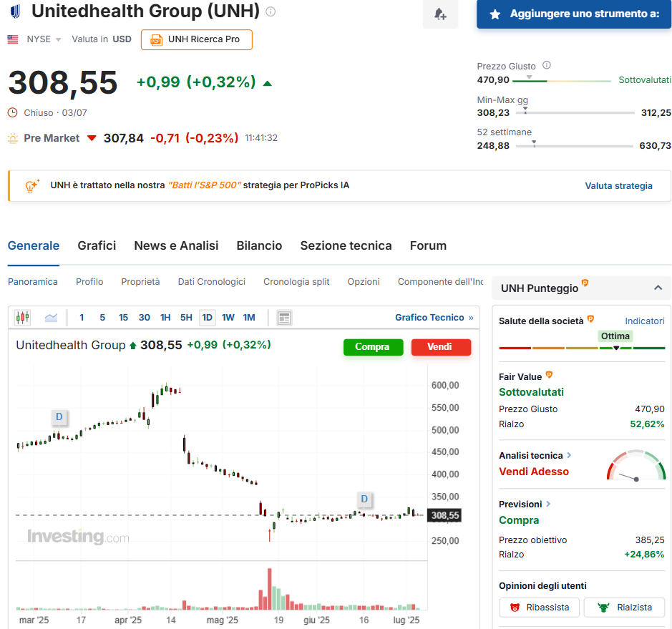
Task: Collapse the UNH Punteggio panel
Action: (x=658, y=288)
